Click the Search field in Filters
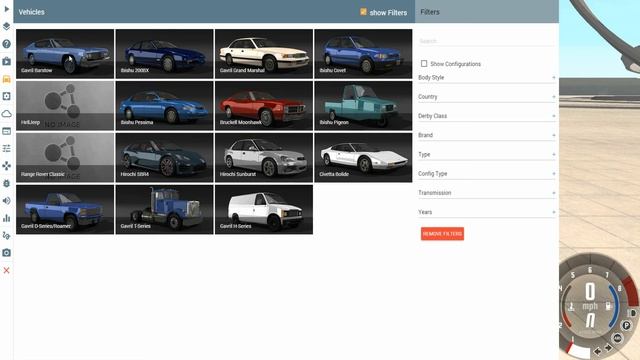 [487, 41]
